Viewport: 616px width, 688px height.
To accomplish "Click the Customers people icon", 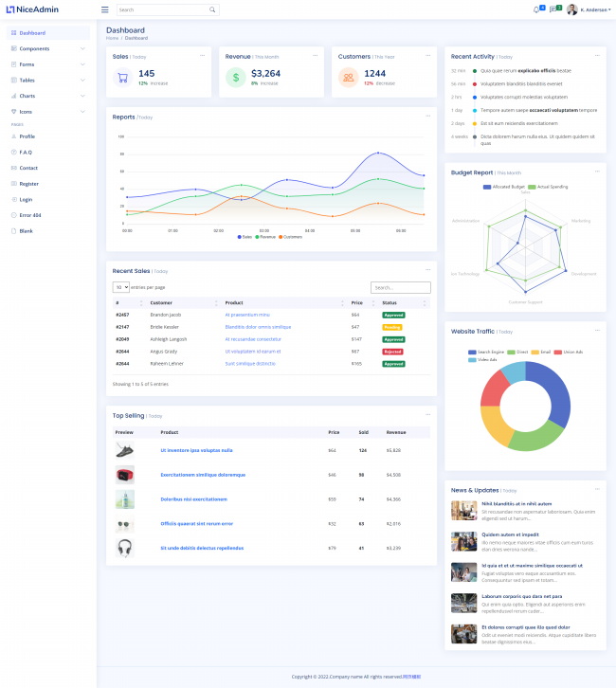I will coord(349,78).
